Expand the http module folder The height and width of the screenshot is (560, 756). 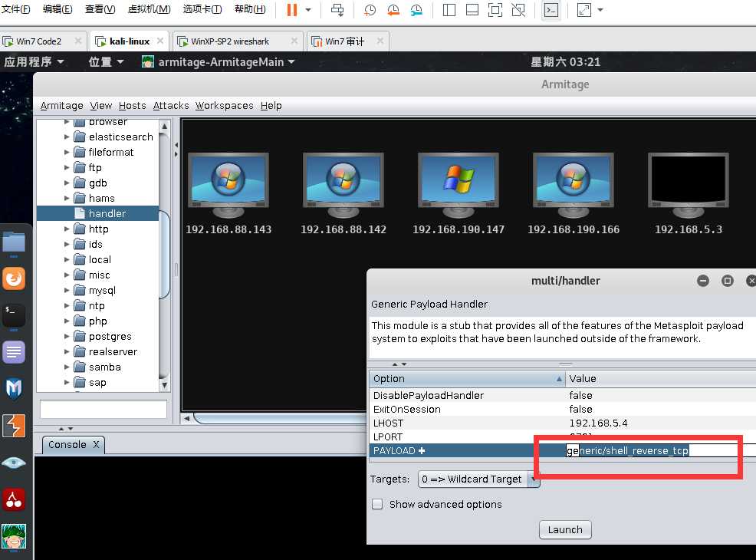point(67,229)
